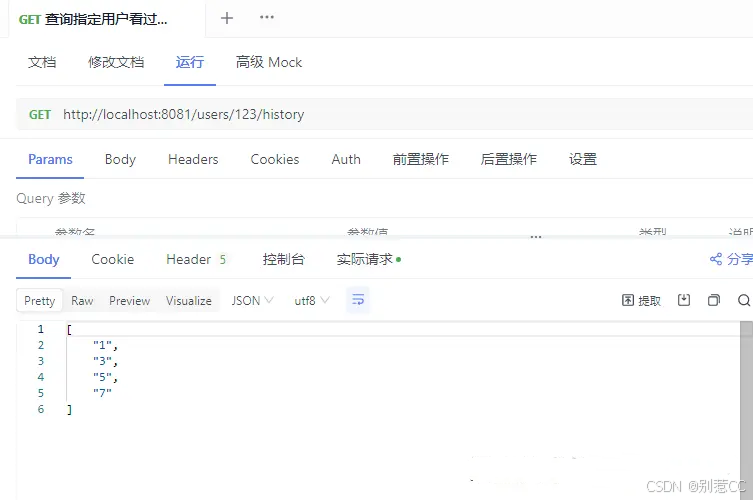This screenshot has width=753, height=500.
Task: Open the 实际请求 tab
Action: coord(368,259)
